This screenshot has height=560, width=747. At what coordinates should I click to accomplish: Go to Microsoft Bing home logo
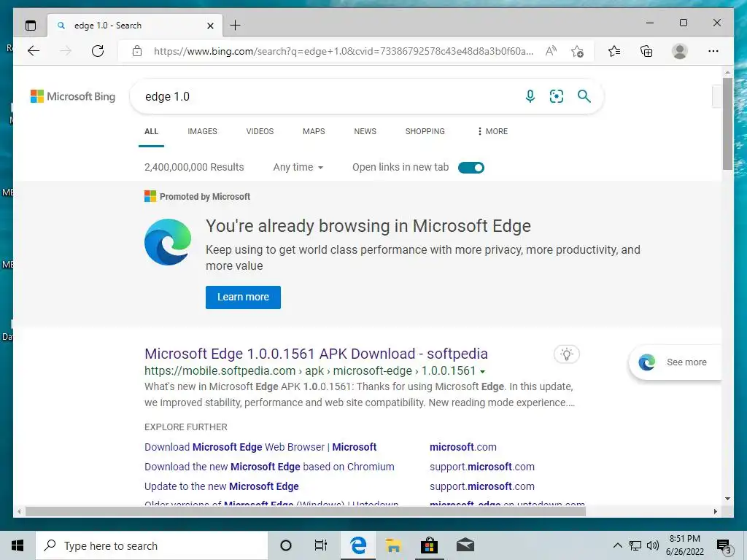tap(73, 97)
